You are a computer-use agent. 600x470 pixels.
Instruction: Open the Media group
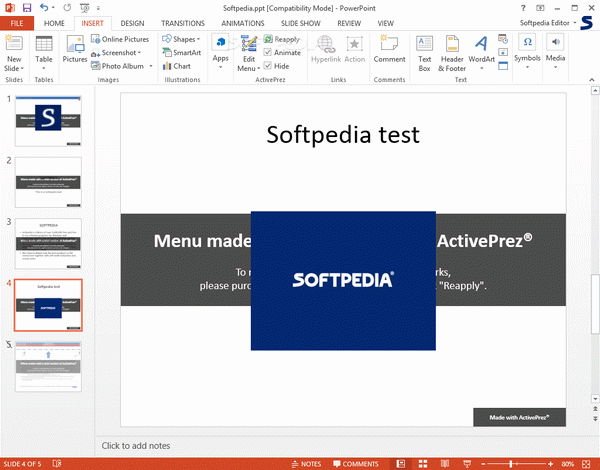555,52
